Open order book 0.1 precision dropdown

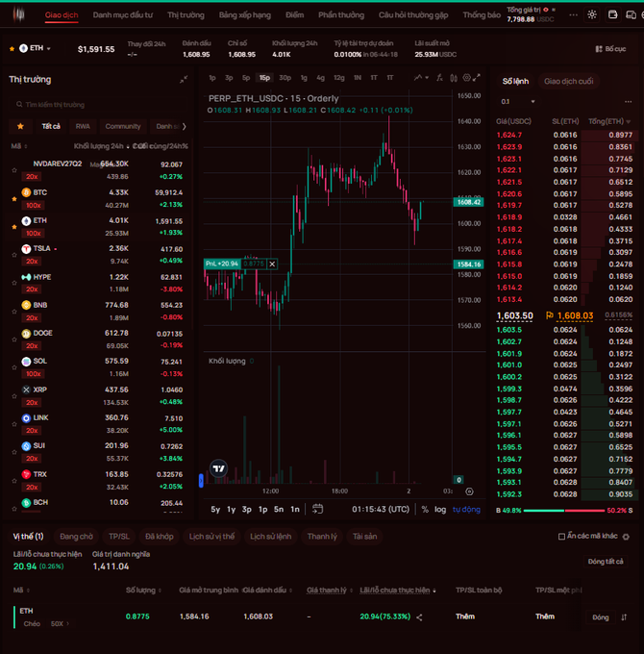pos(518,101)
